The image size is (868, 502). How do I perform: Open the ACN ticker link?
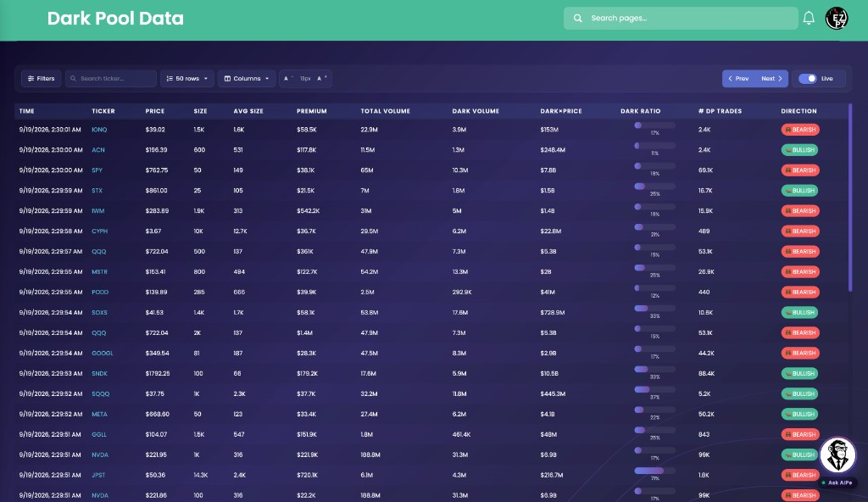pos(98,150)
